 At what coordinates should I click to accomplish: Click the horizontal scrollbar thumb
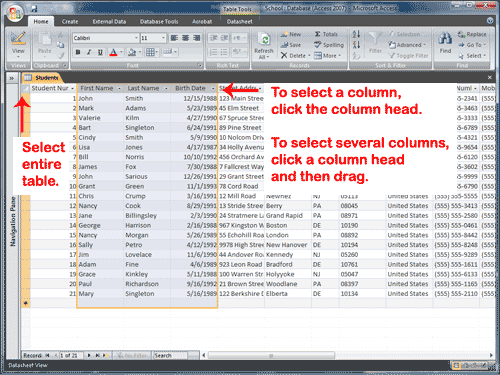pos(271,355)
